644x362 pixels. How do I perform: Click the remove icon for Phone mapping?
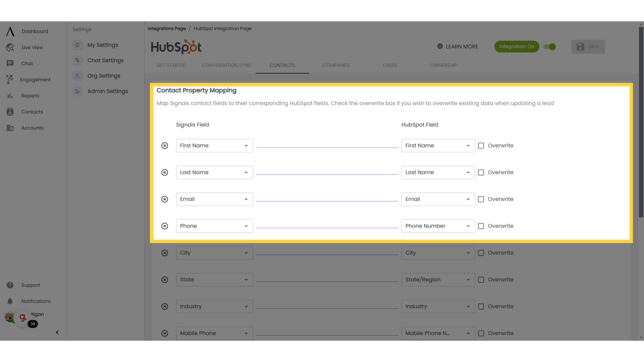click(165, 226)
